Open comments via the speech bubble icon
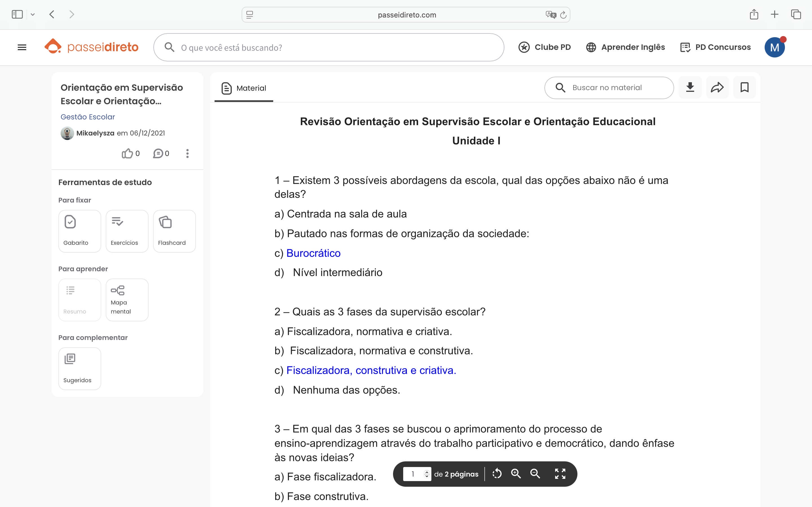This screenshot has height=507, width=812. click(158, 154)
